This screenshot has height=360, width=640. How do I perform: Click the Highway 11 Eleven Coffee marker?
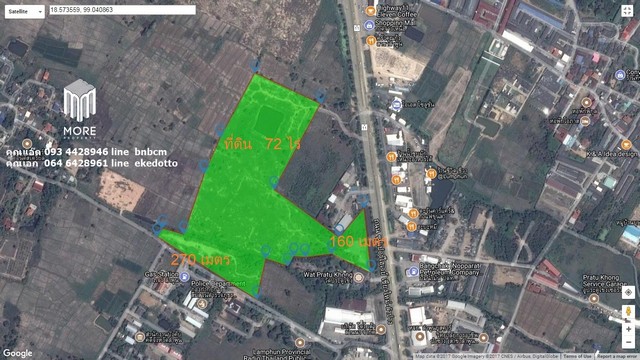371,11
